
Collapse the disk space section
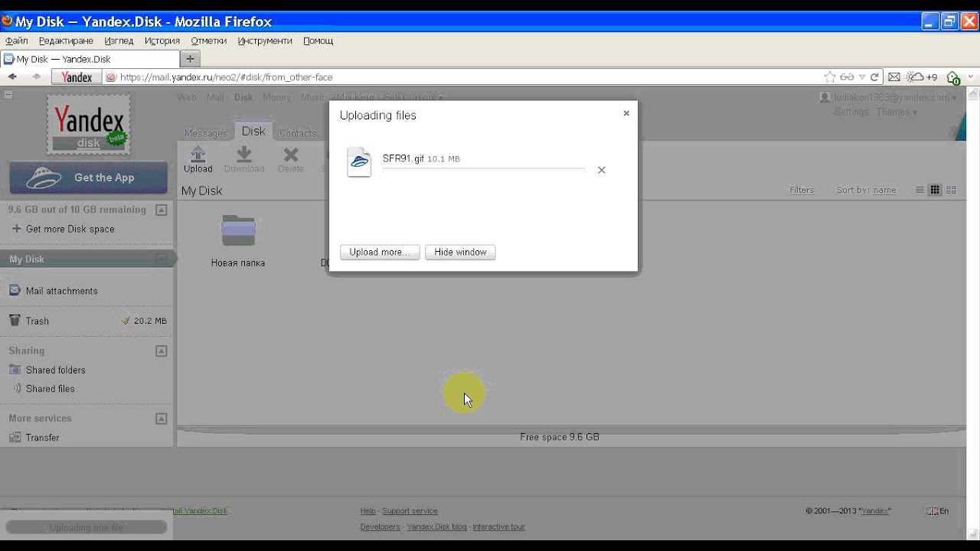(x=162, y=210)
